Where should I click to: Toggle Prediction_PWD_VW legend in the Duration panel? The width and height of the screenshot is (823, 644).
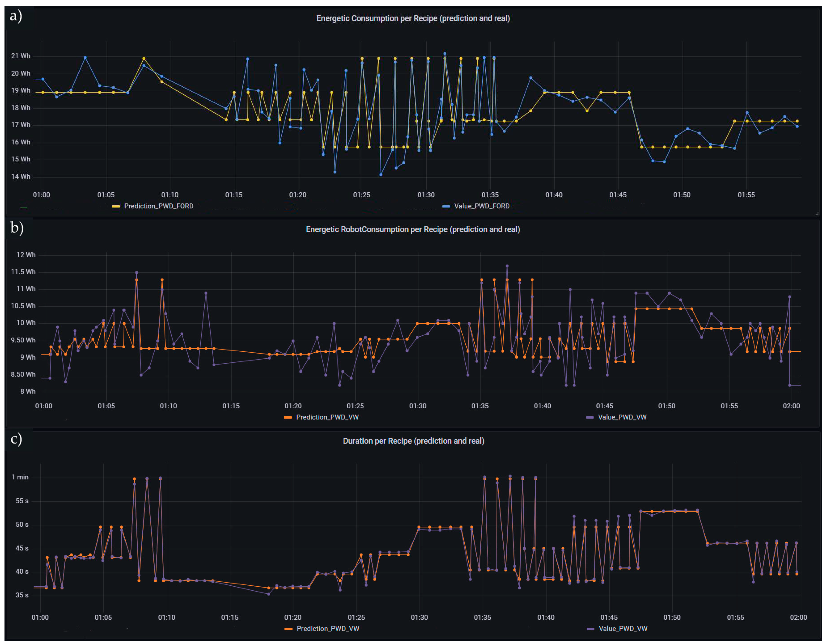coord(328,628)
